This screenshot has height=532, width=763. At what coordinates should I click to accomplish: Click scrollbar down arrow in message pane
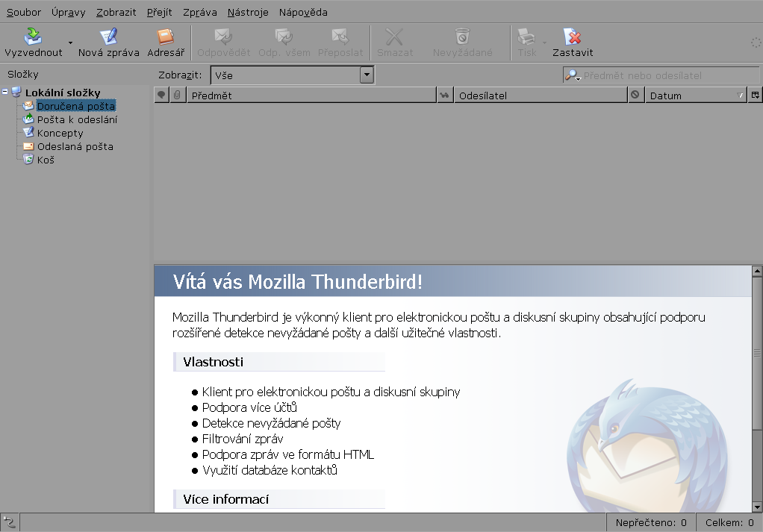tap(757, 507)
